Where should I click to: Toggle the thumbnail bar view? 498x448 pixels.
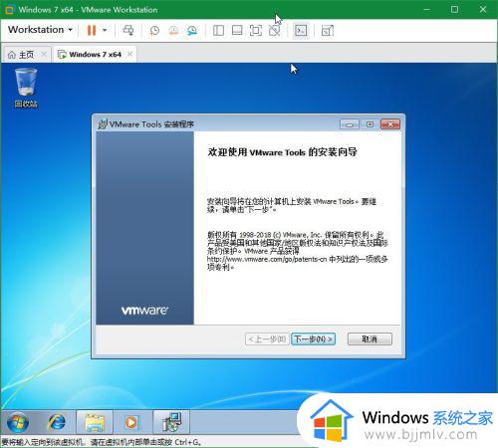[x=237, y=31]
